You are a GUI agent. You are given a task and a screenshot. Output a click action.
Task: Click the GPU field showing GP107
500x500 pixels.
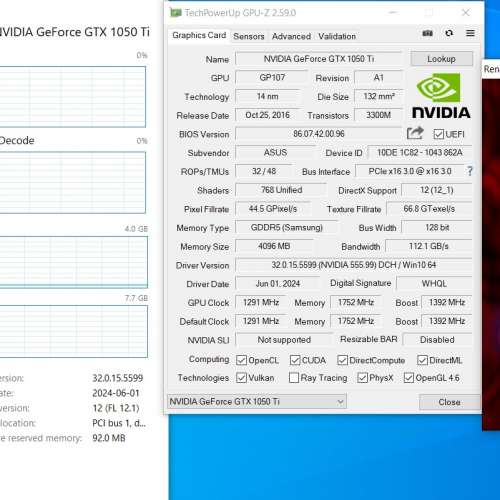[272, 78]
